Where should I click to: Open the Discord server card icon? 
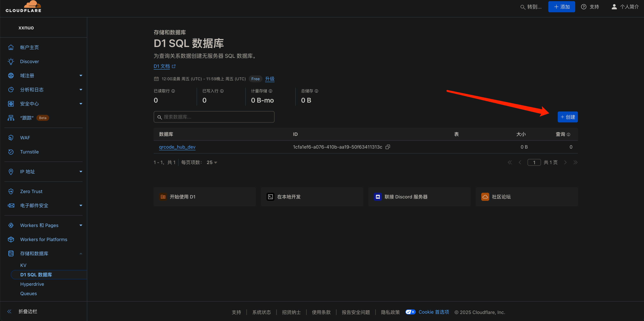(x=378, y=197)
